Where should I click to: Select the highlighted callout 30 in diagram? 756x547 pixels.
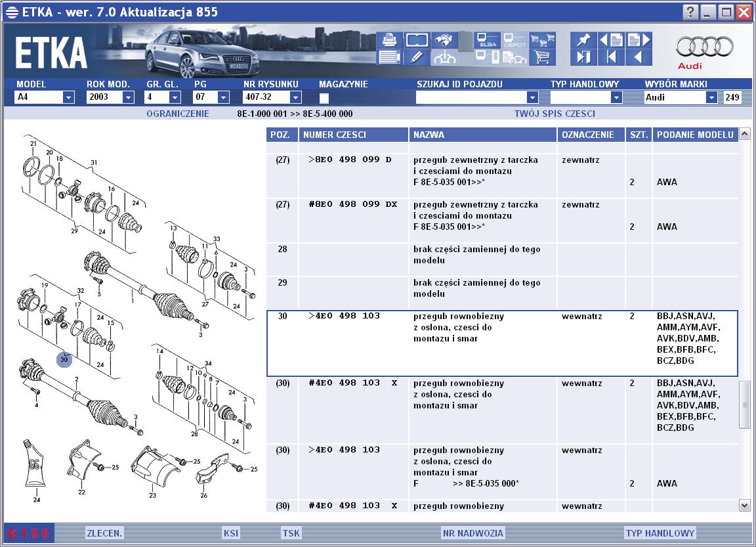click(64, 359)
